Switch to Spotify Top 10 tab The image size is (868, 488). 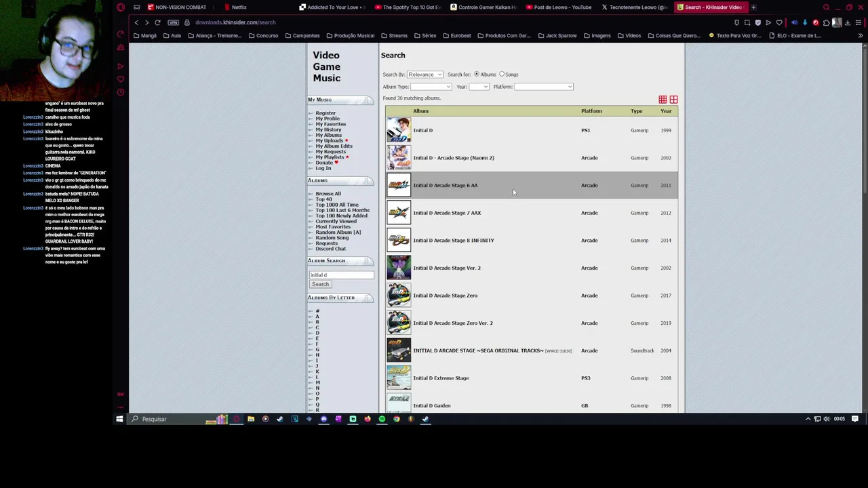tap(408, 7)
